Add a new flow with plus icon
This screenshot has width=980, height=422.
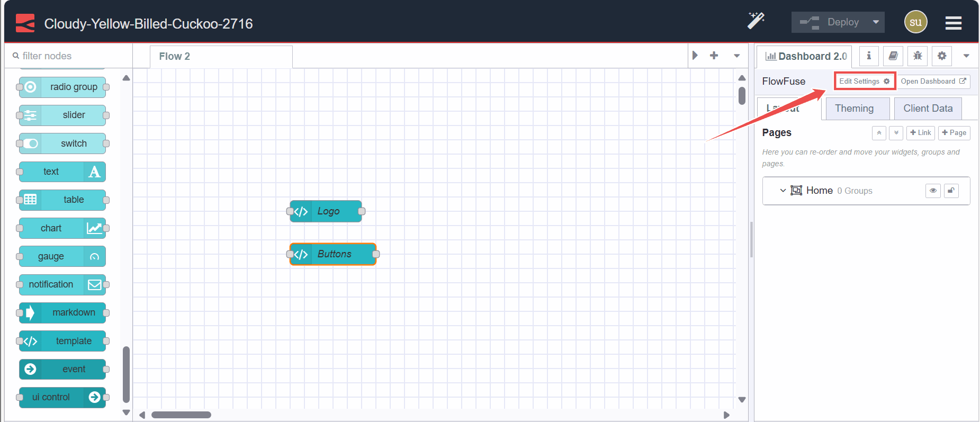714,56
